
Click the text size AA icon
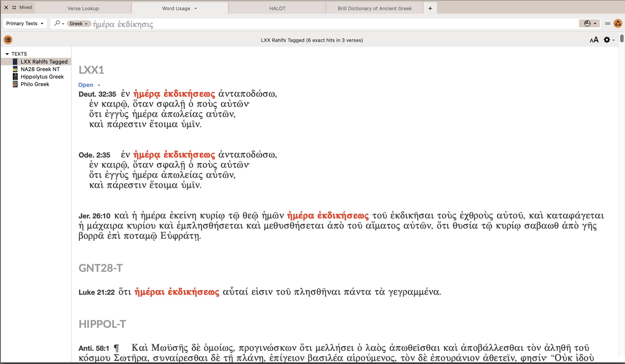[594, 40]
